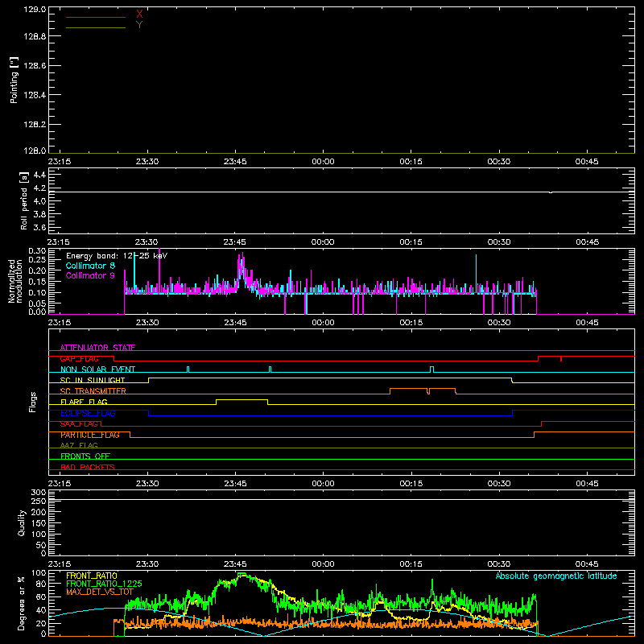Click the red BAD_PACKETS label
Viewport: 644px width, 644px height.
pos(88,467)
